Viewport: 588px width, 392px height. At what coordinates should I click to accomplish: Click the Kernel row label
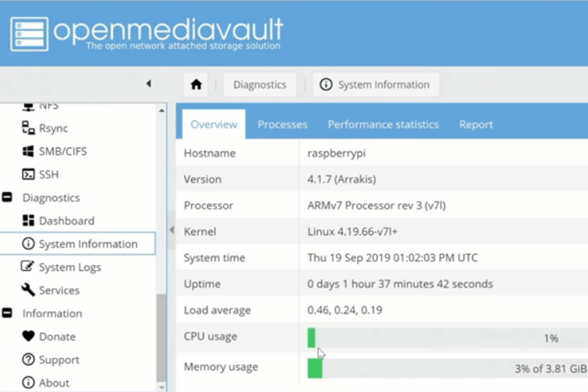click(x=200, y=232)
